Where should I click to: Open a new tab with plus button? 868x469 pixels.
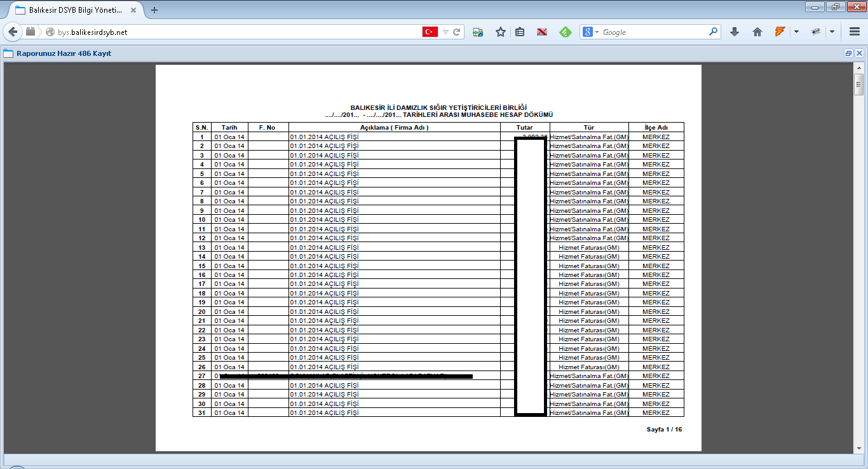(154, 10)
